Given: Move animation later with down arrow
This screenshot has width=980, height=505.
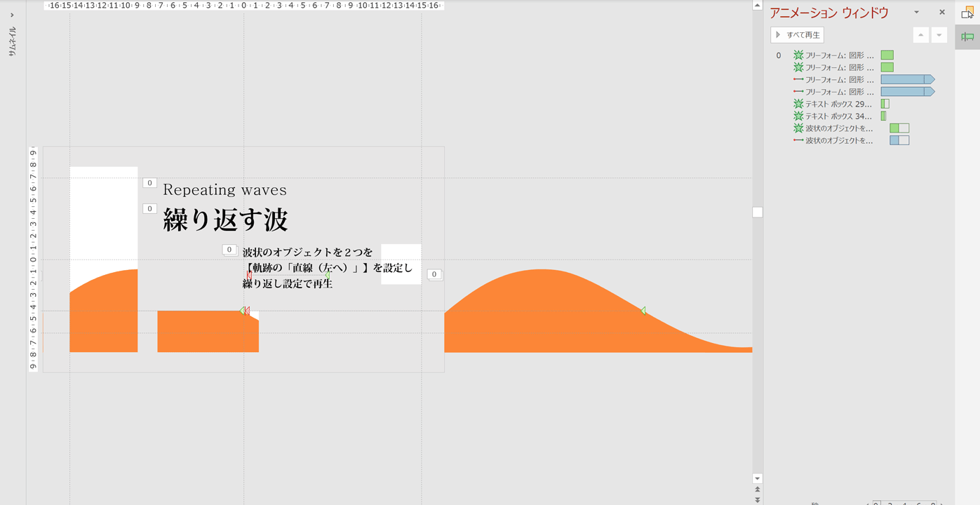Looking at the screenshot, I should [x=939, y=35].
